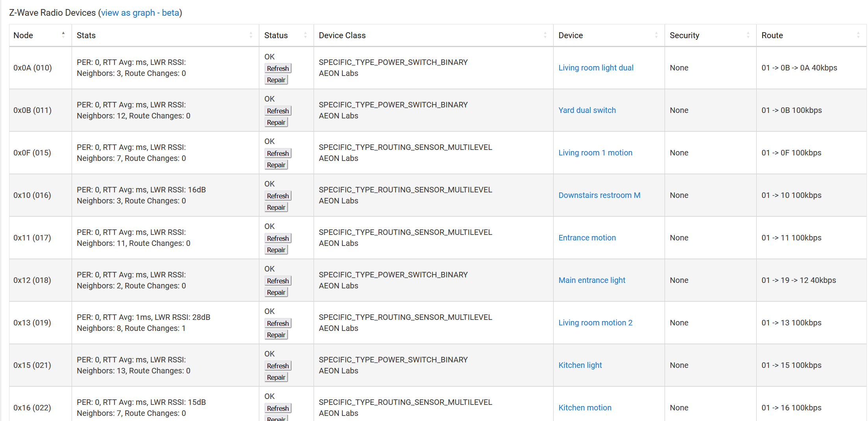The height and width of the screenshot is (421, 868).
Task: Refresh node 0x16 (022)
Action: (278, 408)
